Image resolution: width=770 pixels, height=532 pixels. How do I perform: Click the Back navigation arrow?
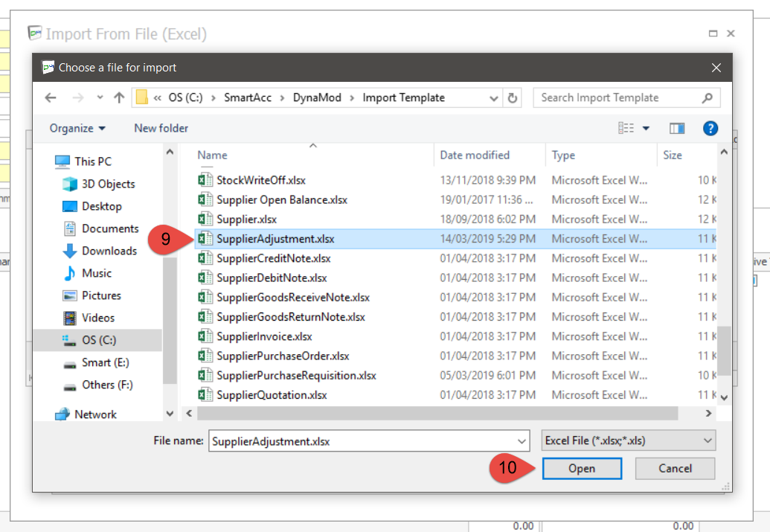pyautogui.click(x=51, y=97)
